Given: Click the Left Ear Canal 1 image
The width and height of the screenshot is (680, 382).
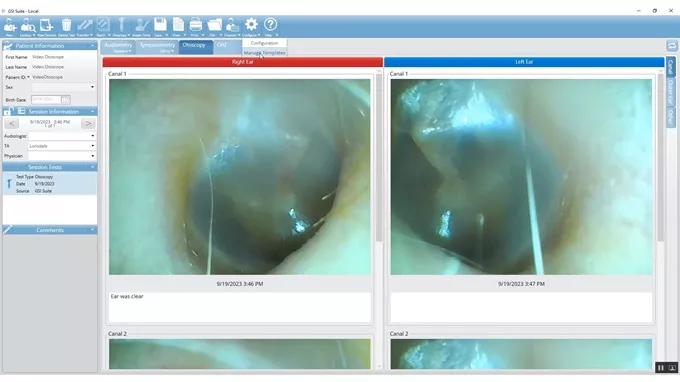Looking at the screenshot, I should (521, 177).
